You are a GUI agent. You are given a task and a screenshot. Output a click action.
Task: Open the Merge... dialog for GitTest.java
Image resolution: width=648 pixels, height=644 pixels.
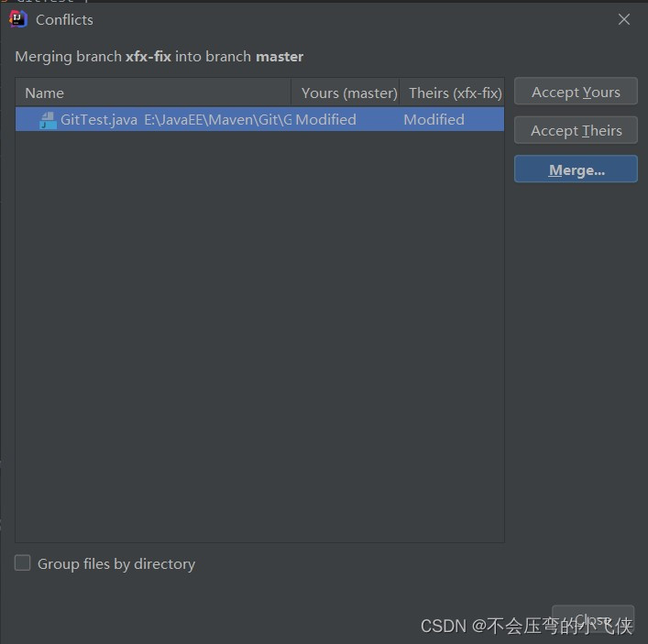pos(576,169)
